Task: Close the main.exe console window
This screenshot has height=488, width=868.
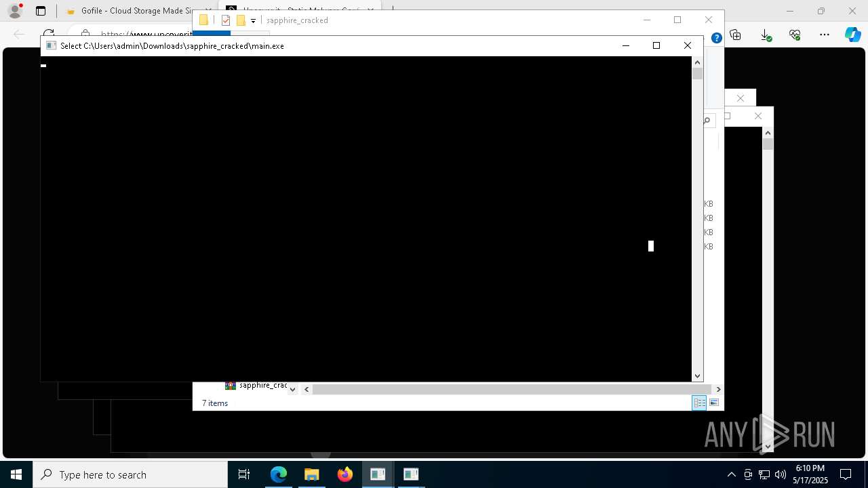Action: coord(687,45)
